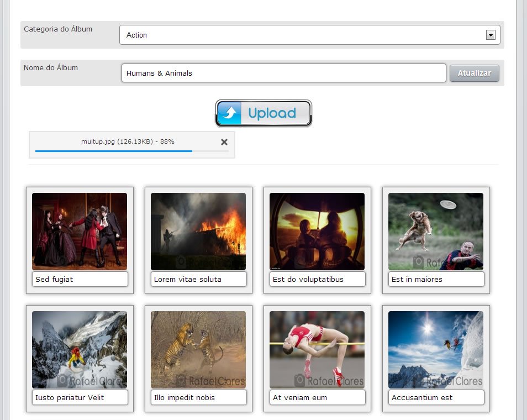Screen dimensions: 527x420
Task: Open the Accusantium est mountain sky thumbnail
Action: [x=436, y=350]
